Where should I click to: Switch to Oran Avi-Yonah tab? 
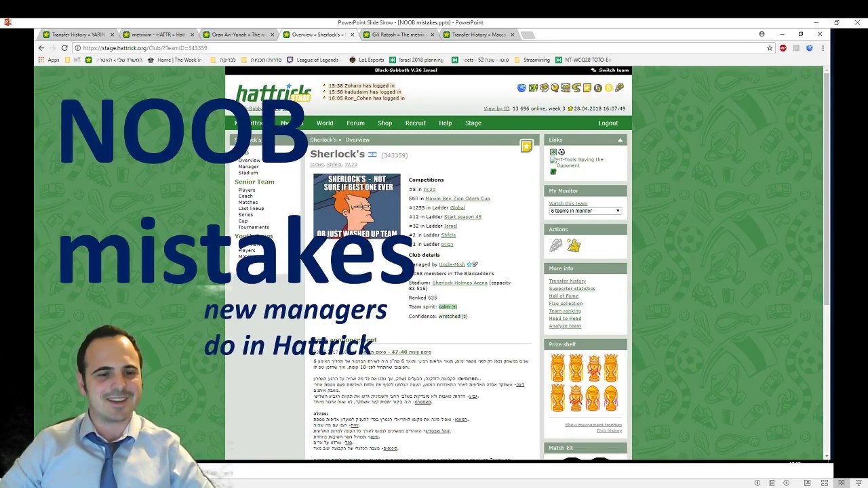pyautogui.click(x=237, y=35)
